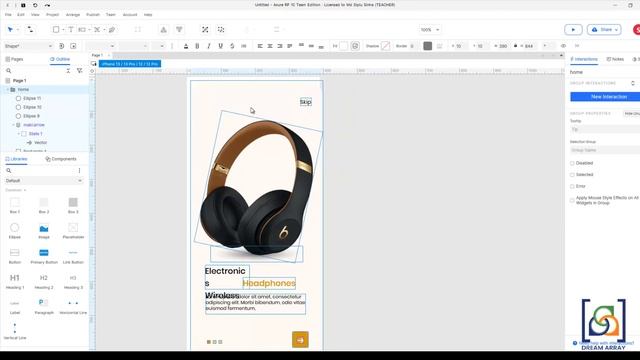
Task: Toggle strikethrough text formatting
Action: 232,46
